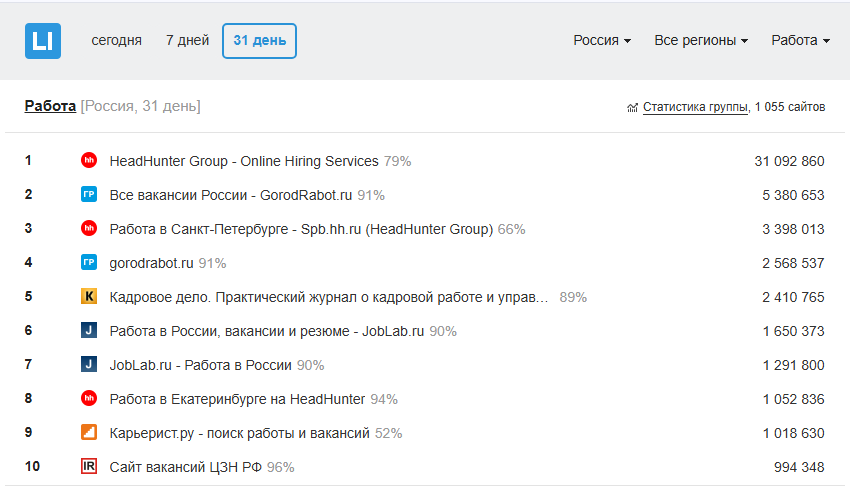Click rank number 1
Screen dimensions: 850x492
pos(28,160)
